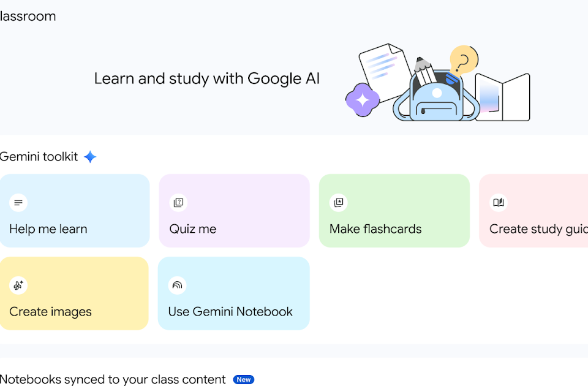Click the yellow question-mark lightbulb in the banner
588x386 pixels.
tap(464, 60)
